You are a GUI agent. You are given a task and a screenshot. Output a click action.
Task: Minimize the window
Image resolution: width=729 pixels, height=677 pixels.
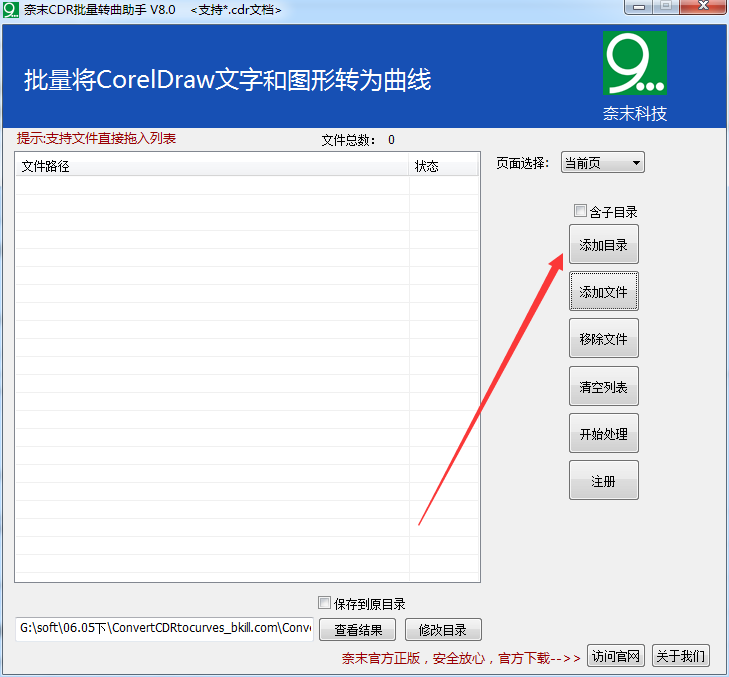click(639, 7)
